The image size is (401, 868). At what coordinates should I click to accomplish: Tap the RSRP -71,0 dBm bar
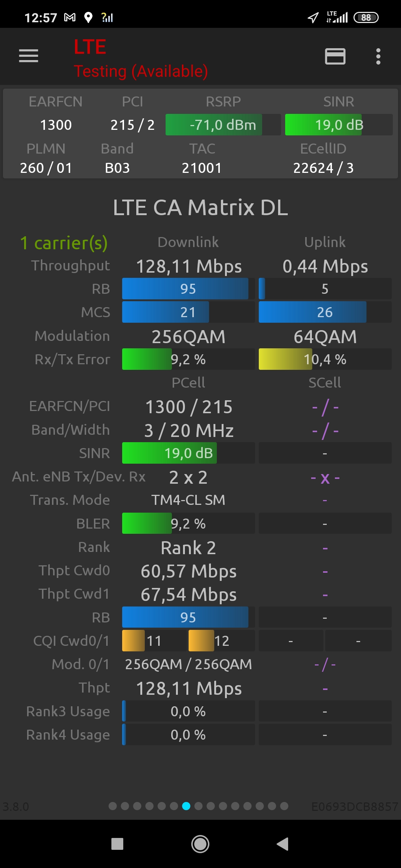[223, 125]
